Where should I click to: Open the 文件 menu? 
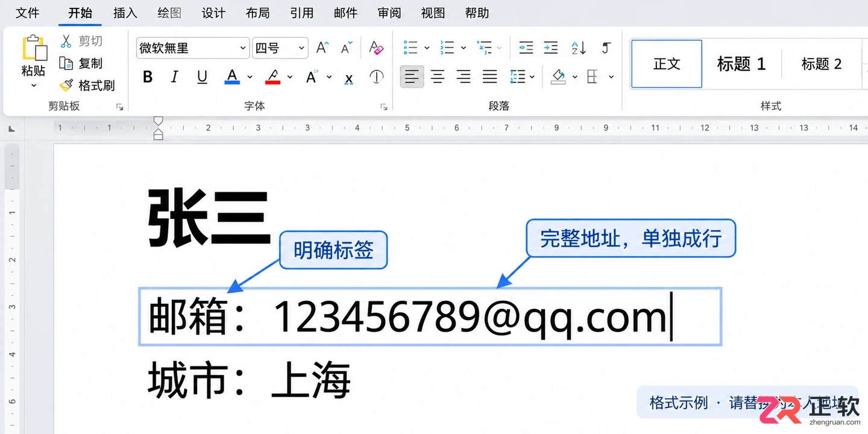27,13
